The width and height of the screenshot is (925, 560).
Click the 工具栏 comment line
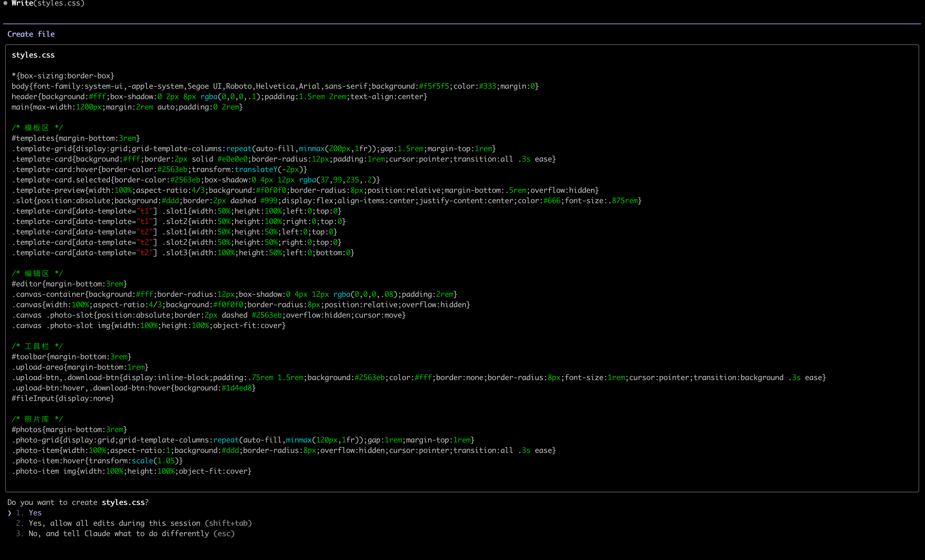37,346
